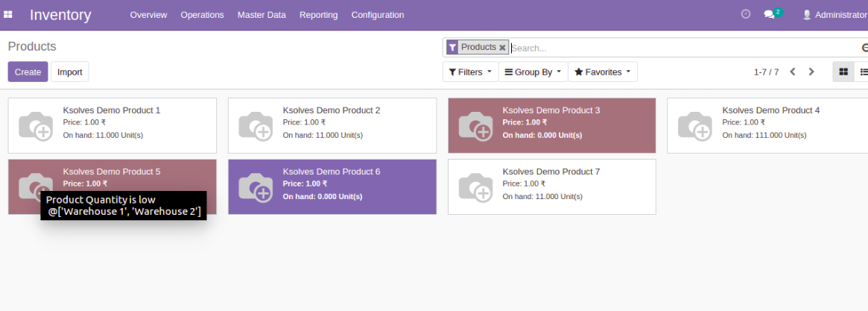Screen dimensions: 868x311
Task: Open the conversations chat bubble icon
Action: [x=769, y=15]
